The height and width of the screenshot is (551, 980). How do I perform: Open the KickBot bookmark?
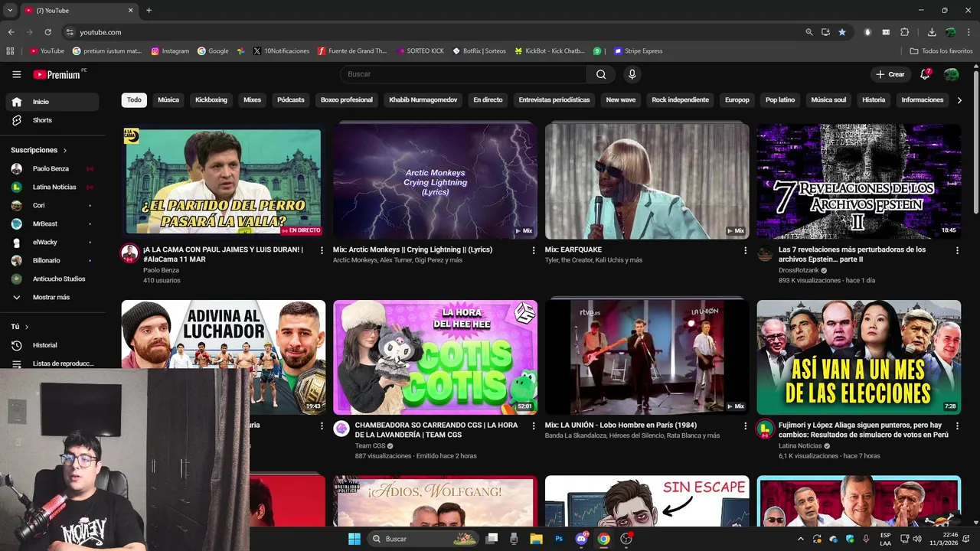[550, 51]
